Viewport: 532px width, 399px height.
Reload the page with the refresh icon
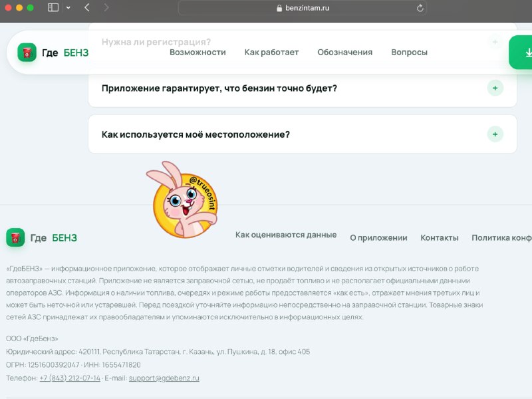click(x=420, y=8)
